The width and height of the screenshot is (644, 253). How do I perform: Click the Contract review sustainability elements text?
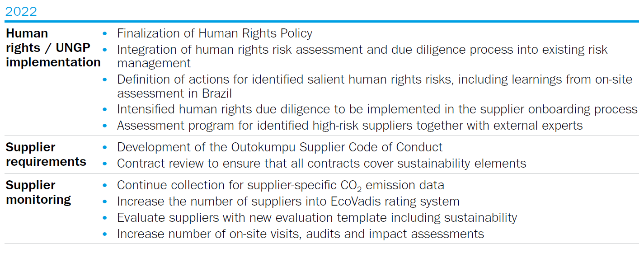pyautogui.click(x=322, y=163)
